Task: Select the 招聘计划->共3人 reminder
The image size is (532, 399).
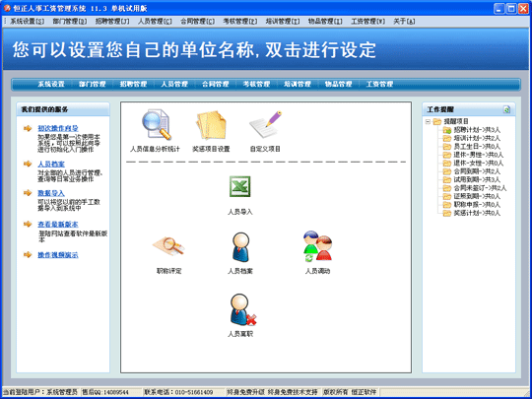Action: 477,130
